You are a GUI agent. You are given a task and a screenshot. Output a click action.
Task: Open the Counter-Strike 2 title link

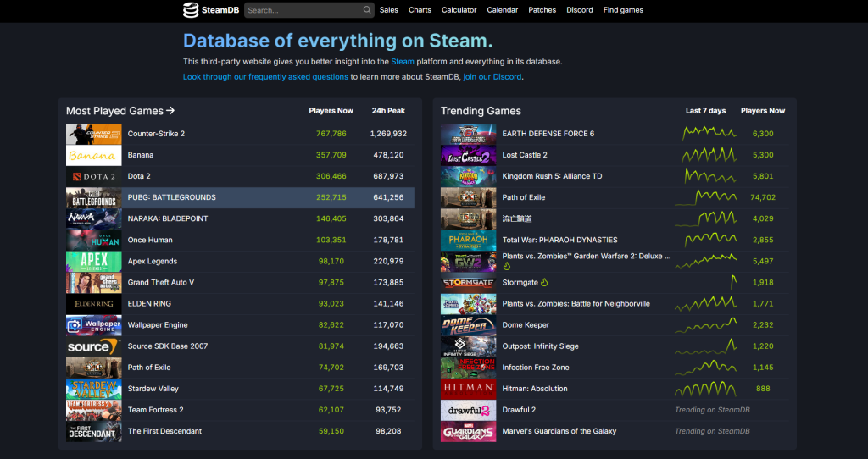click(156, 134)
